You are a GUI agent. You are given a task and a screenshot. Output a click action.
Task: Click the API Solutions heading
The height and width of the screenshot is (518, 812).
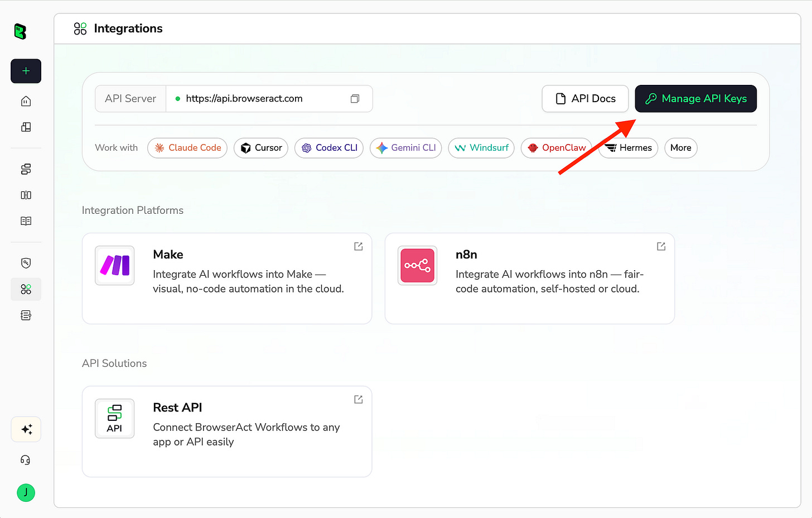click(114, 363)
